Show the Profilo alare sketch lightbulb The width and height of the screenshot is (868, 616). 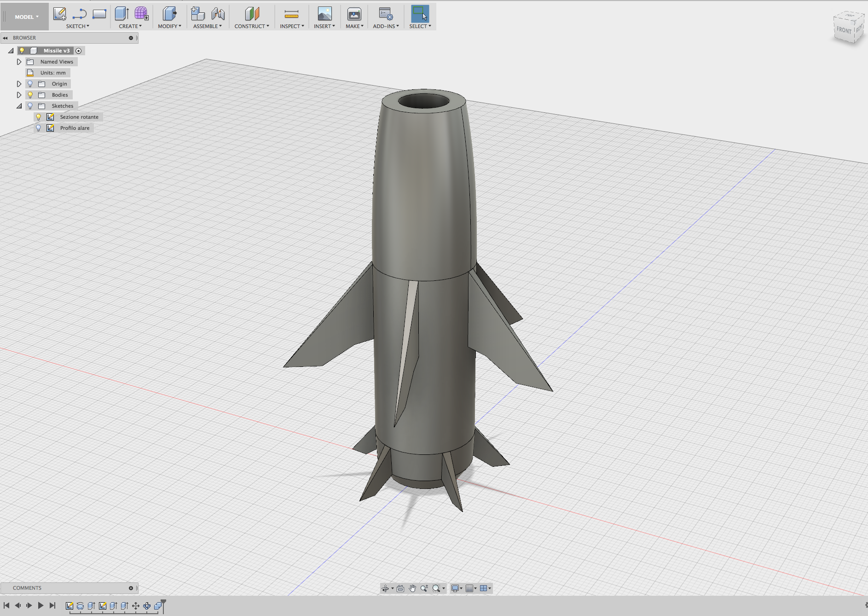pos(39,128)
